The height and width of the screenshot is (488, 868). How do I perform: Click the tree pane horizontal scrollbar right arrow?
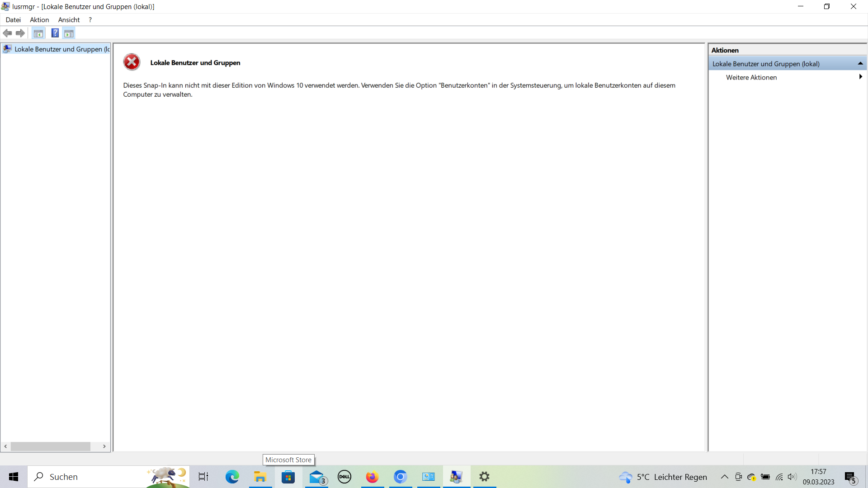pyautogui.click(x=104, y=446)
